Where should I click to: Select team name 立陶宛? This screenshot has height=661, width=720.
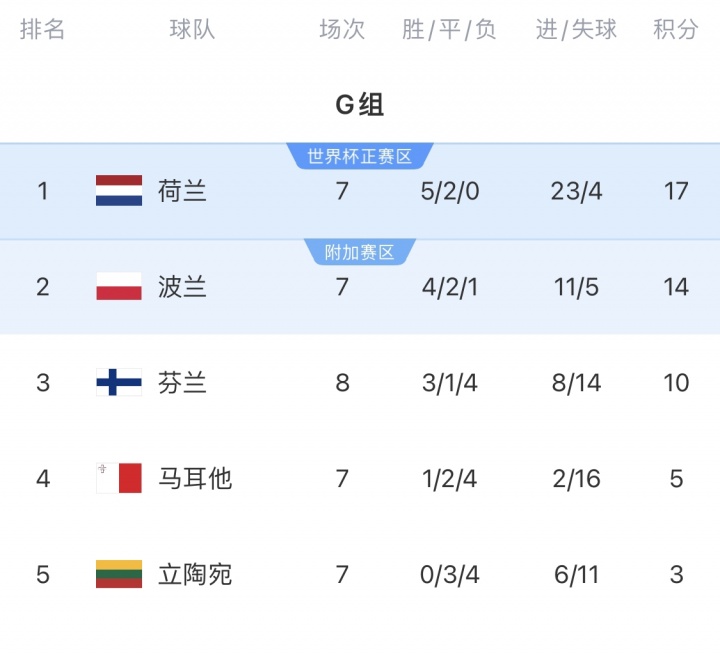tap(194, 574)
